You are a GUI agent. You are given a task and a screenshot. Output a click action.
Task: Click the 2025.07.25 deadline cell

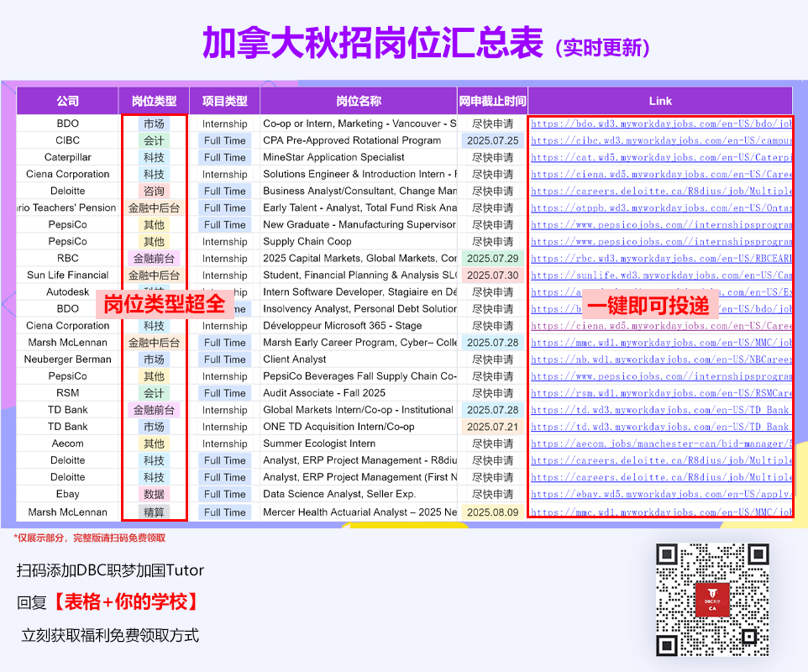pyautogui.click(x=493, y=140)
